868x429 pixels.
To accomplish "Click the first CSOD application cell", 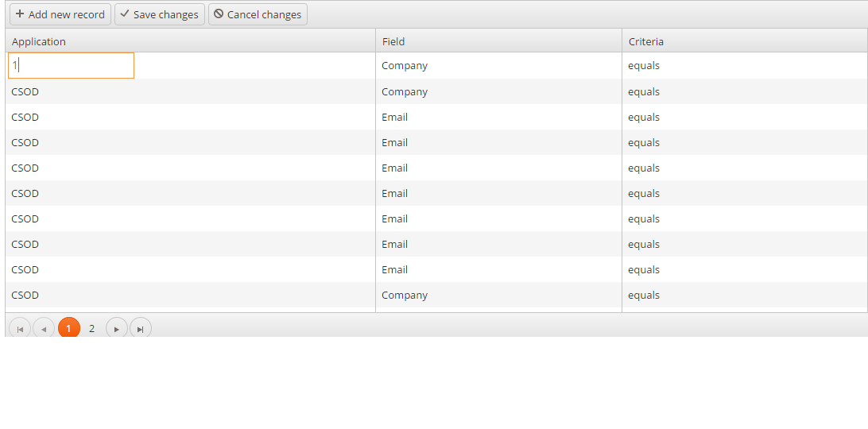I will (25, 92).
